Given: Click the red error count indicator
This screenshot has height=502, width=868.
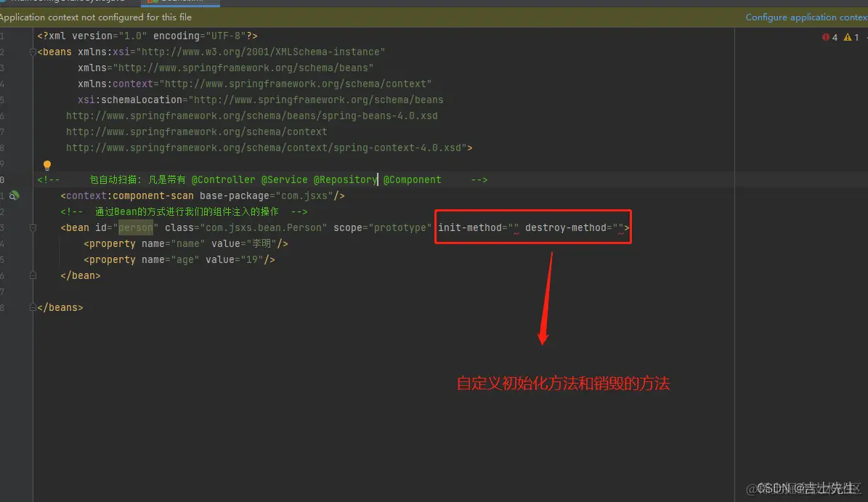Looking at the screenshot, I should click(830, 37).
